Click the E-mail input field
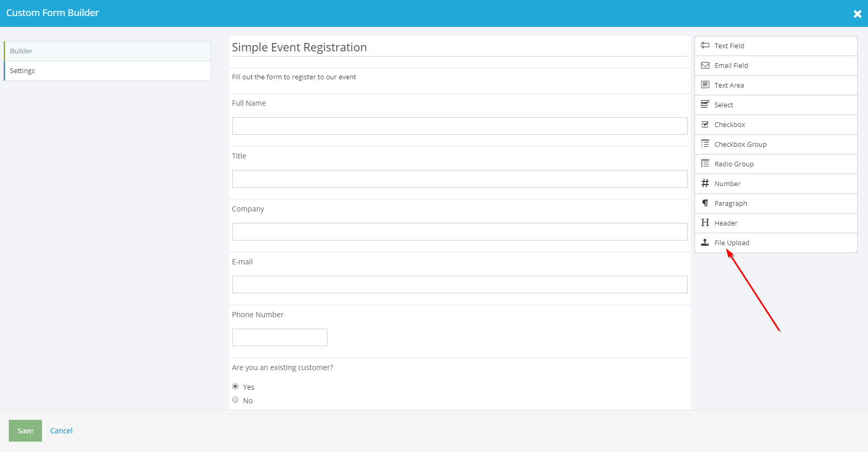 pos(460,285)
